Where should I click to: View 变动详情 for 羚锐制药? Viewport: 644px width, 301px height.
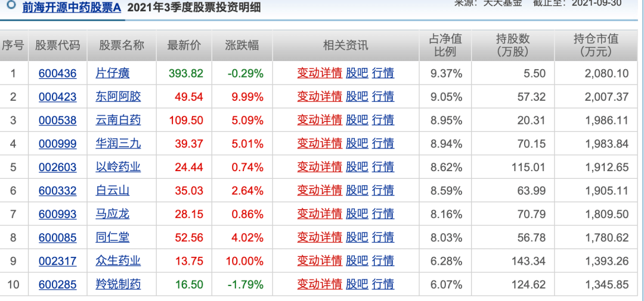tap(320, 284)
